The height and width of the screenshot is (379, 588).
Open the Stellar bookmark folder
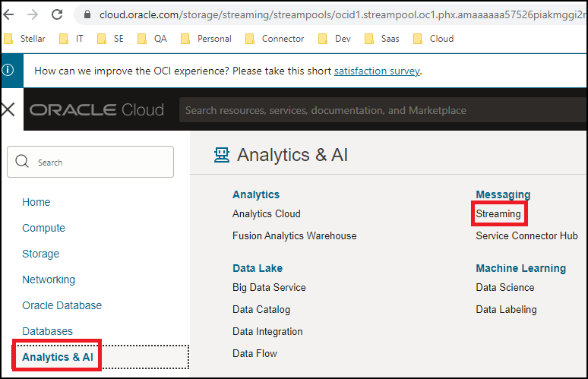click(25, 39)
